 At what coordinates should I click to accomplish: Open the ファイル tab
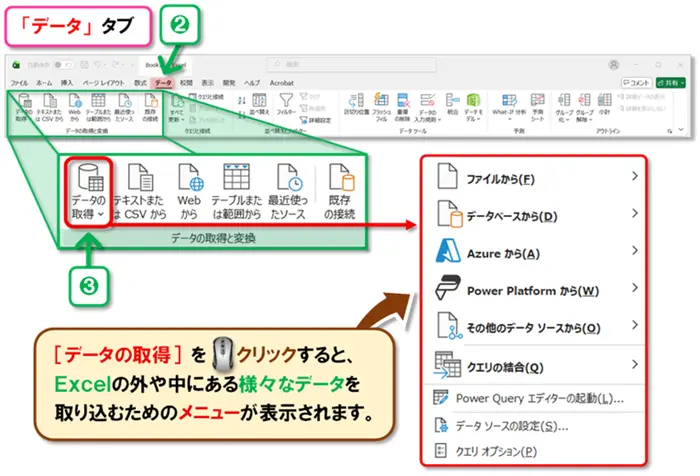click(19, 83)
